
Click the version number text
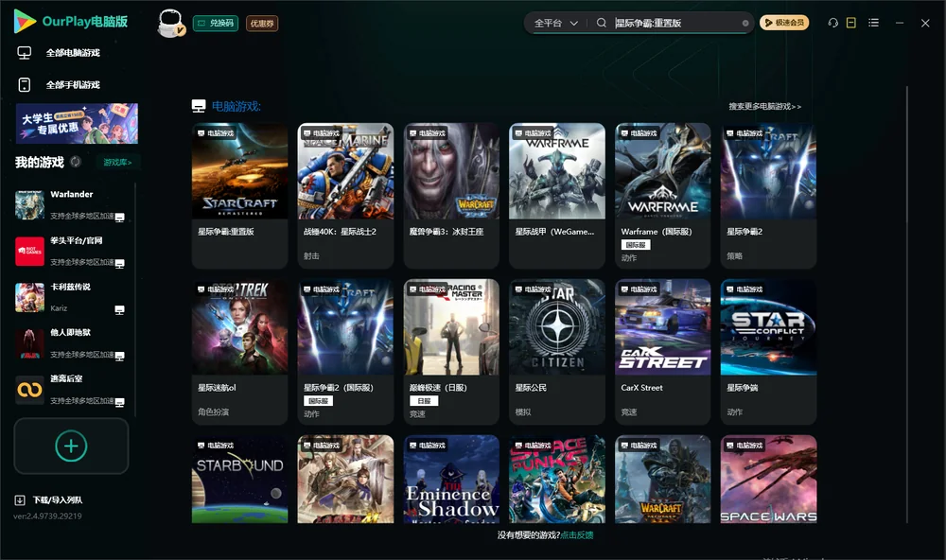[x=47, y=516]
